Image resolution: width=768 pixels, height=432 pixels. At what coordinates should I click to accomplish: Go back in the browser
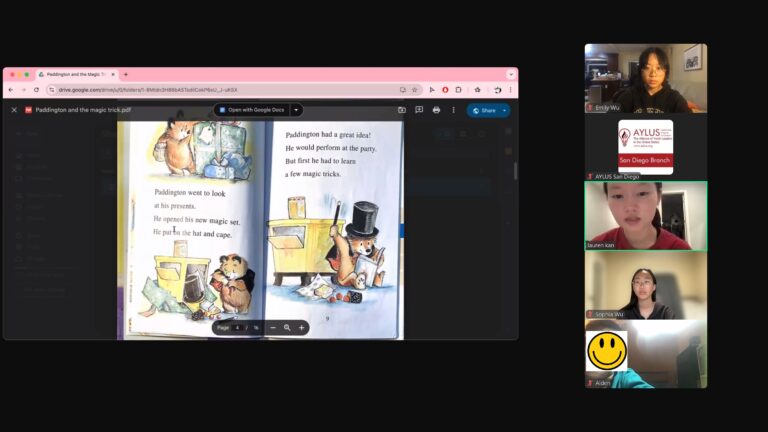(x=11, y=90)
